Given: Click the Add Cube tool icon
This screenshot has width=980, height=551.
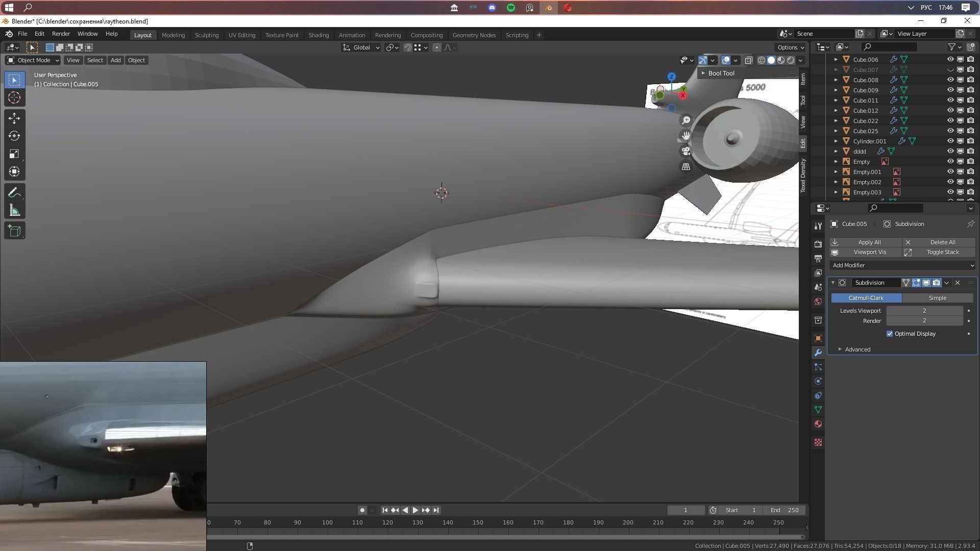Looking at the screenshot, I should pos(14,231).
